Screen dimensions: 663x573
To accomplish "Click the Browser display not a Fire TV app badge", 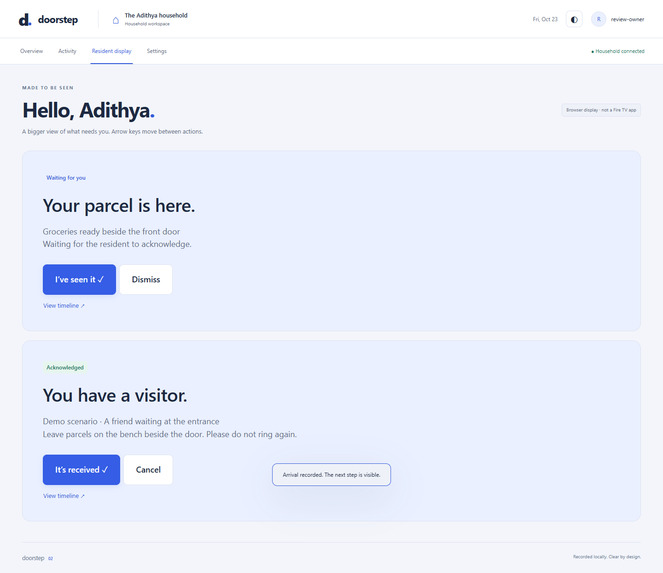I will click(601, 110).
